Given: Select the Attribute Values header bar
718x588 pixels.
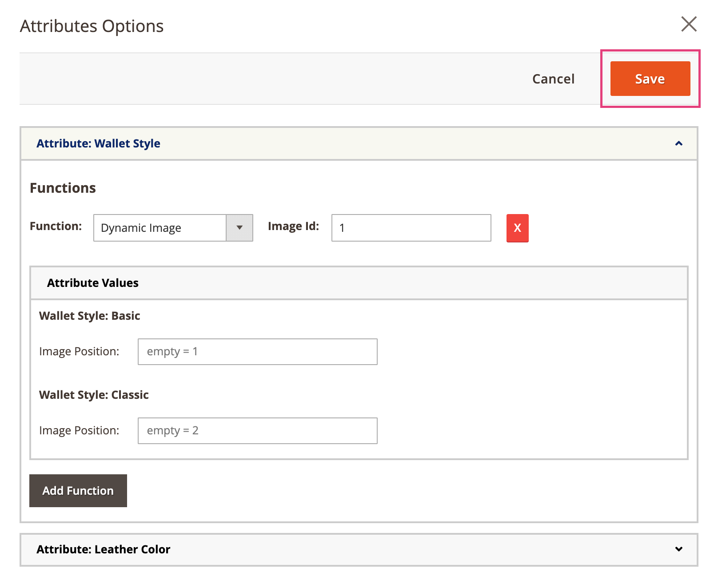Looking at the screenshot, I should point(92,283).
